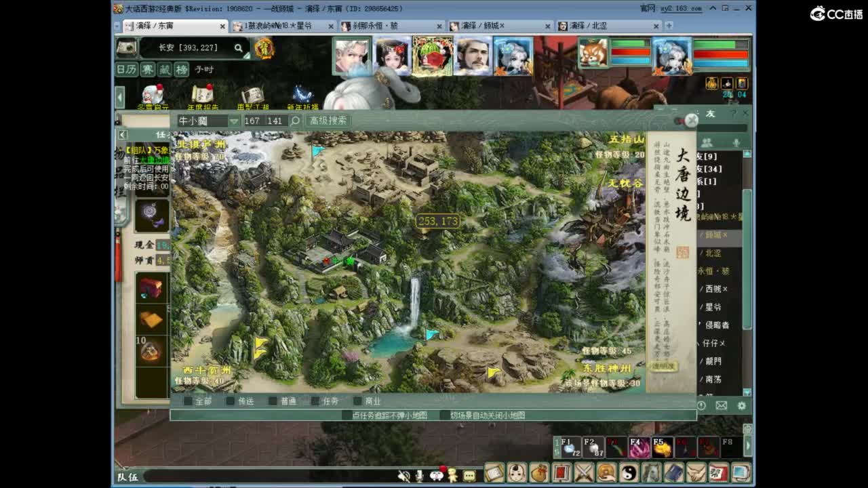Select the red-flower lady team portrait
The width and height of the screenshot is (868, 488).
click(392, 56)
